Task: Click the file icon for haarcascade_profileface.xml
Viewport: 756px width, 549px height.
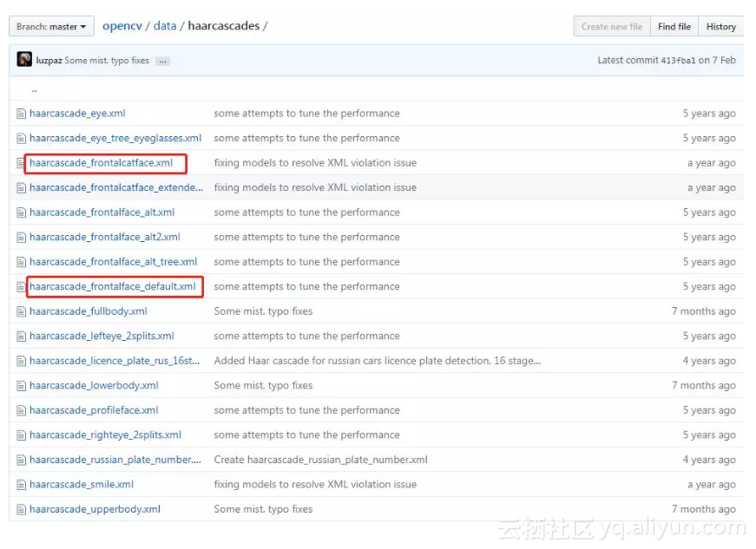Action: pos(21,411)
